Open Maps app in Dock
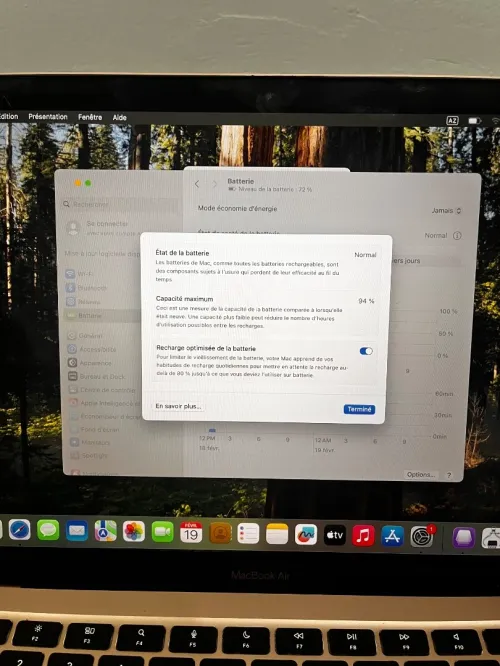The image size is (500, 666). [105, 531]
